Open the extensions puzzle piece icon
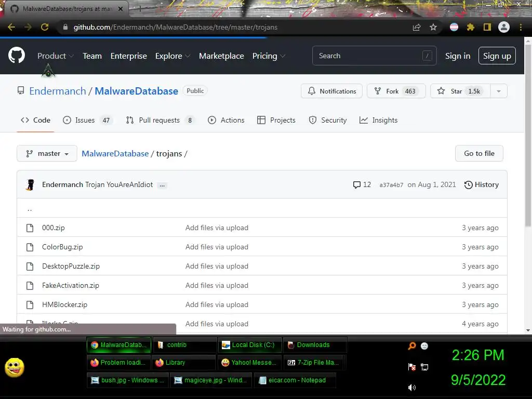The image size is (532, 399). click(471, 27)
